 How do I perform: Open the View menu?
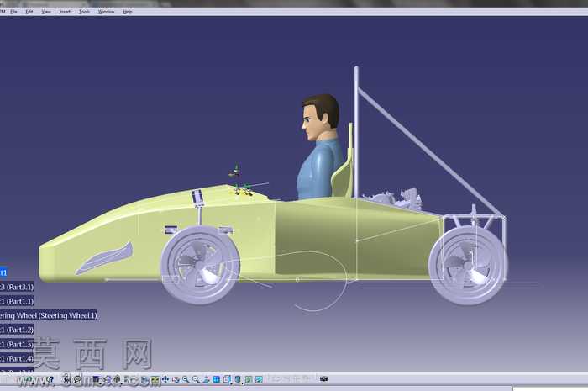pyautogui.click(x=46, y=12)
